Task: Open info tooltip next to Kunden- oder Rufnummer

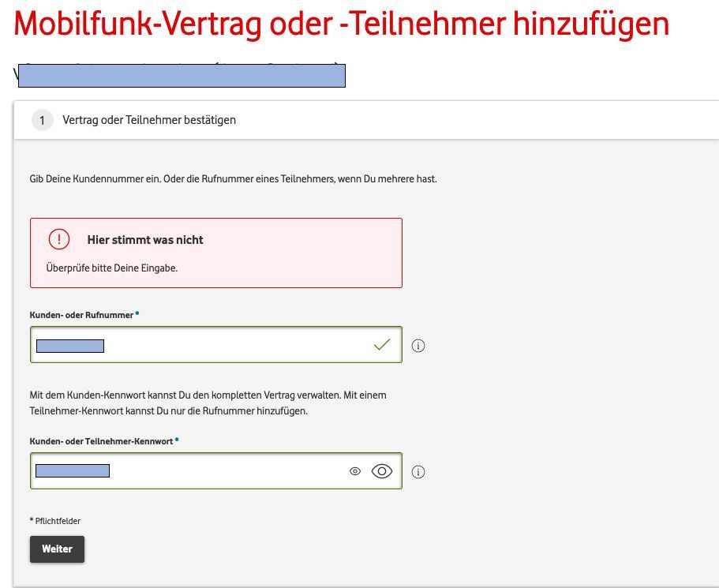Action: (x=418, y=346)
